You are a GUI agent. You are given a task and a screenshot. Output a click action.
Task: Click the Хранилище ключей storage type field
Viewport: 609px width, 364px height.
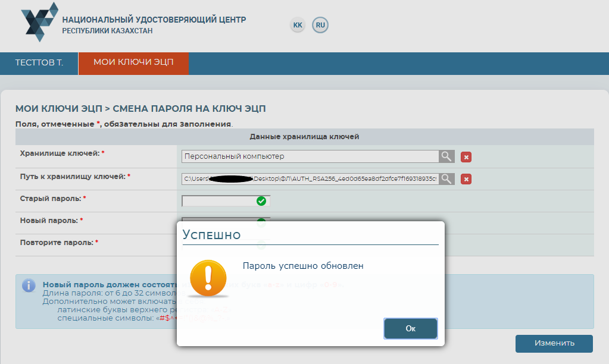(310, 156)
